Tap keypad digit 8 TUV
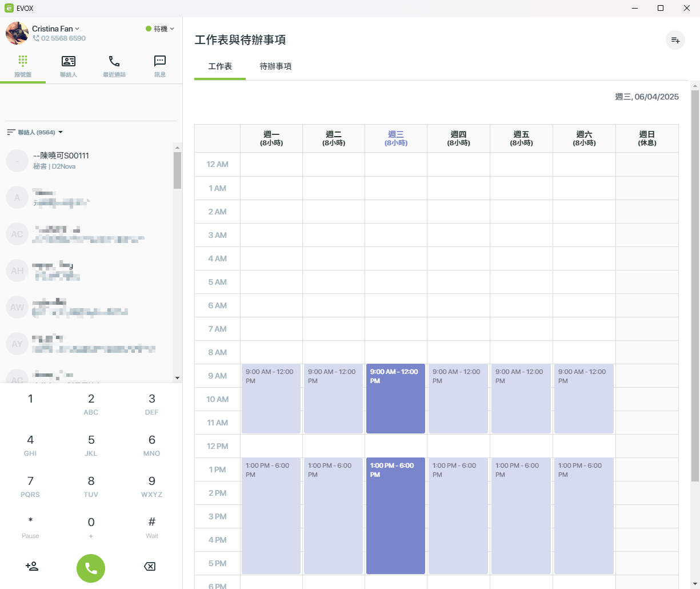This screenshot has height=589, width=700. point(91,486)
